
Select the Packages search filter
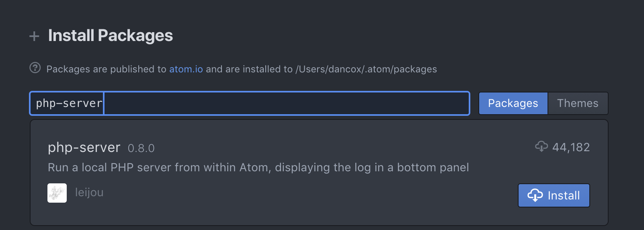point(513,103)
